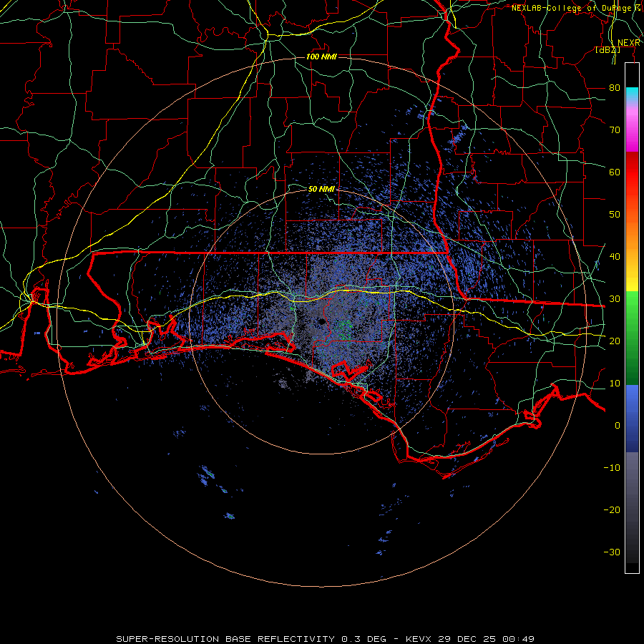
Task: Click the -20 value on the dBZ scale
Action: coord(612,509)
